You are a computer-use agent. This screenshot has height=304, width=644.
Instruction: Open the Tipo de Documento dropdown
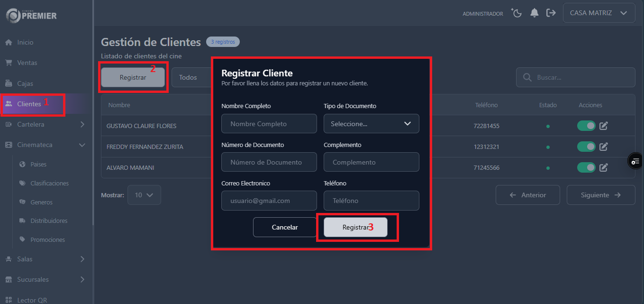(x=371, y=124)
